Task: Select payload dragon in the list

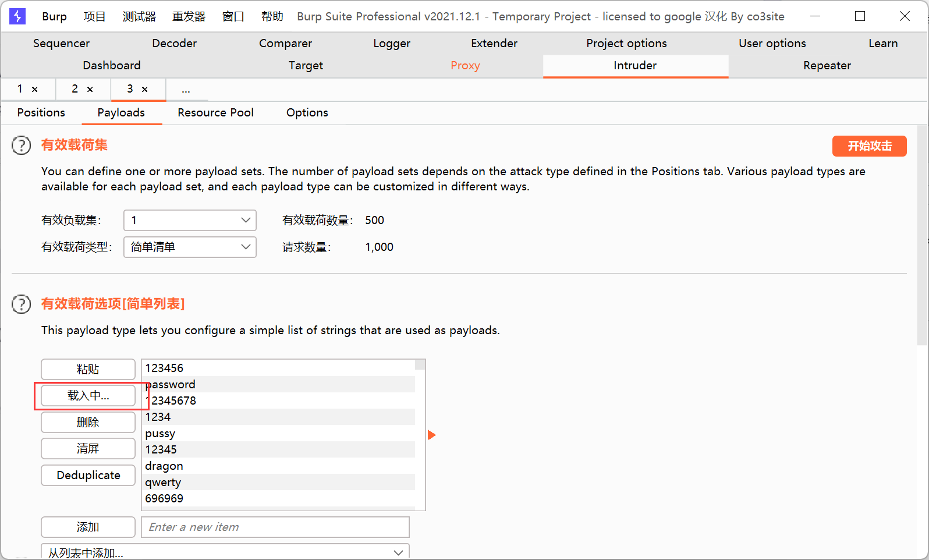Action: 279,466
